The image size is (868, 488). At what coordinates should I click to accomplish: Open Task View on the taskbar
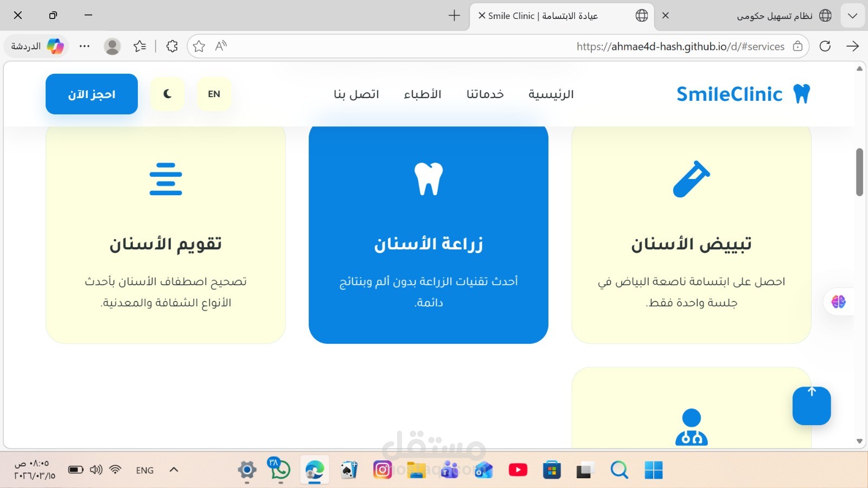pyautogui.click(x=585, y=470)
